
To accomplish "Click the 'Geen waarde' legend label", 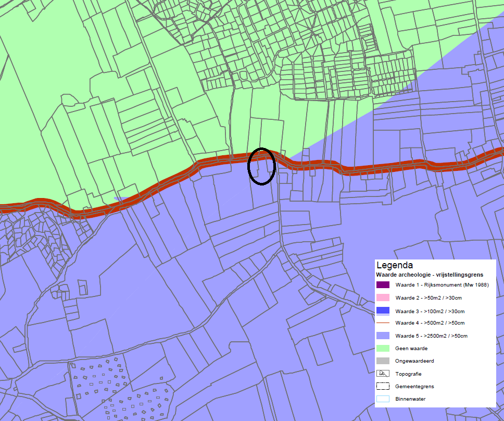I will (x=411, y=348).
